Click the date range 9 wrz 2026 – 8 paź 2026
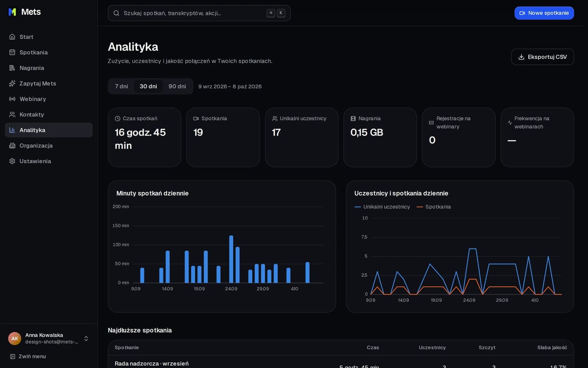The image size is (588, 368). [x=230, y=87]
